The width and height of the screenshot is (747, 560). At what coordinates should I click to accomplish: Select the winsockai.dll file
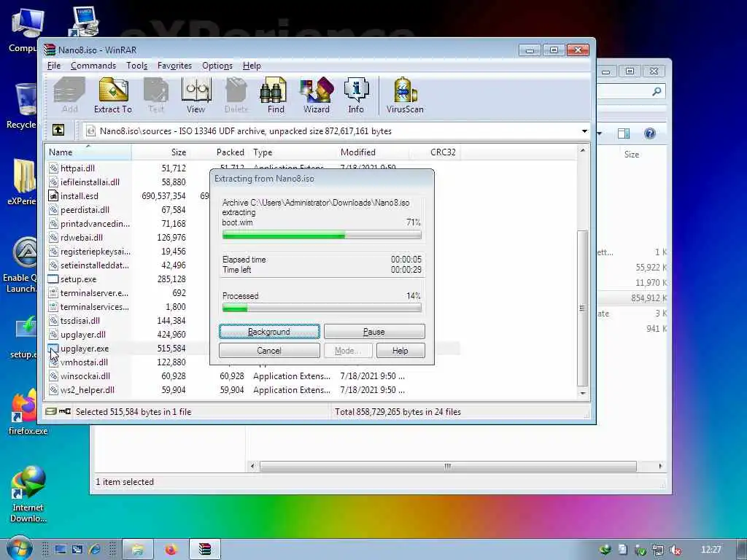coord(85,376)
